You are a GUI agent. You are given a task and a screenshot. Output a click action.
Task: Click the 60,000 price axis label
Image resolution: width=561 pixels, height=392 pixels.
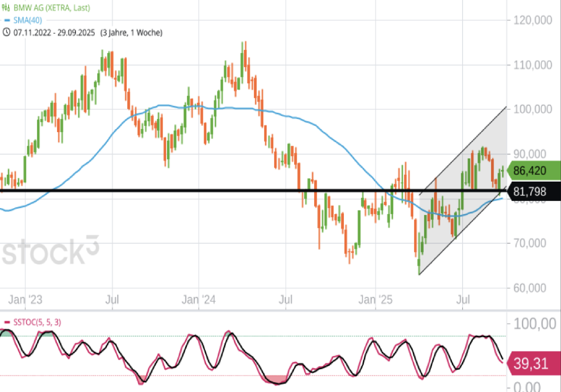(x=529, y=288)
